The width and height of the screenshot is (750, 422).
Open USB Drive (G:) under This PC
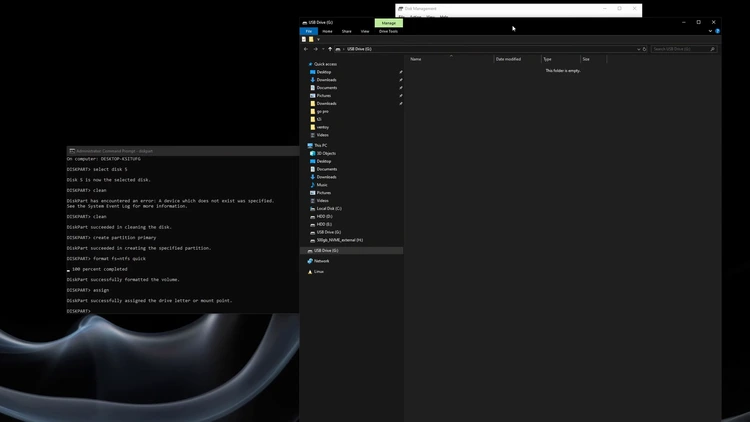[329, 232]
